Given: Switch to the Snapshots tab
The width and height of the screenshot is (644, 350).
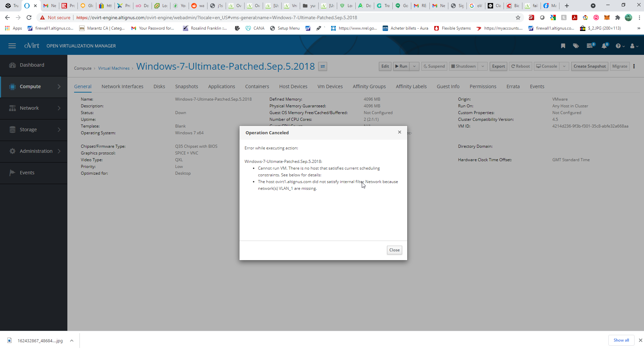Looking at the screenshot, I should 186,86.
